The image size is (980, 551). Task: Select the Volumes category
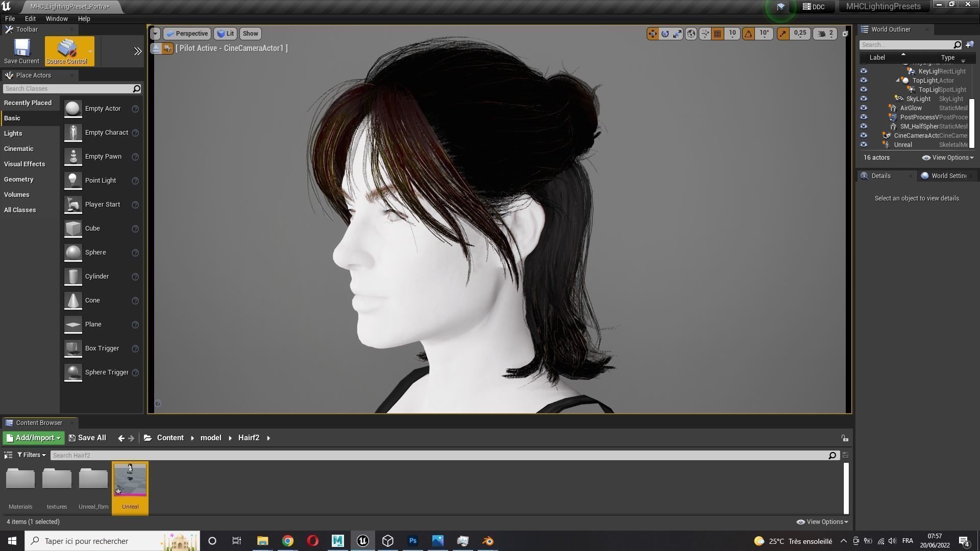17,194
